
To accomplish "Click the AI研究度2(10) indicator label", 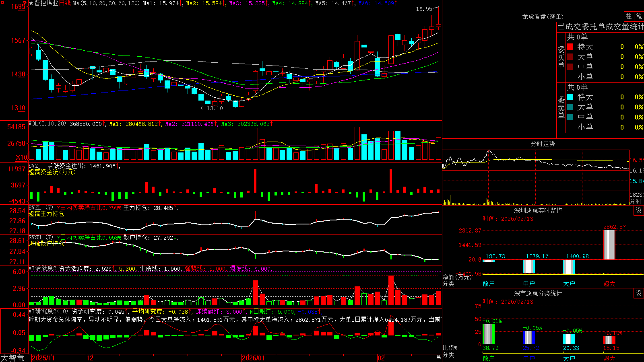I will (48, 311).
